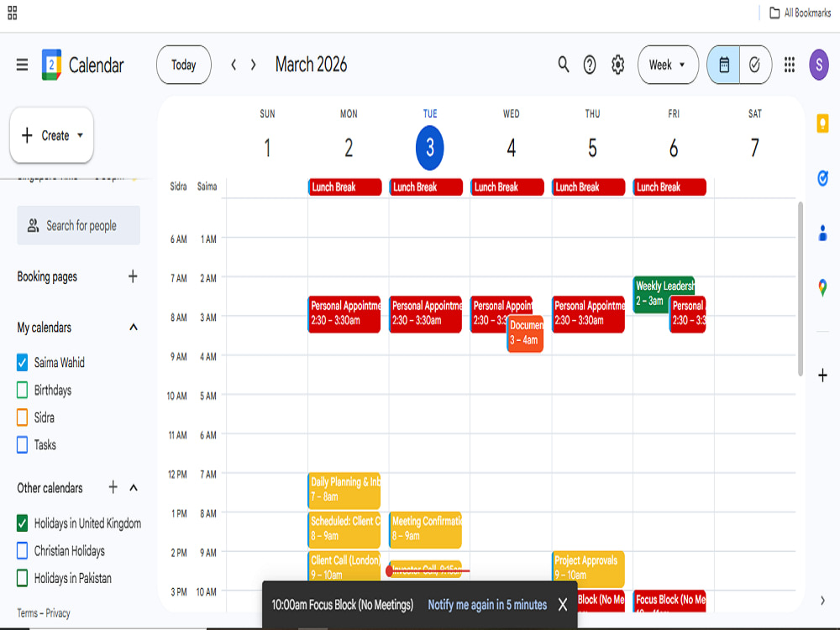Viewport: 840px width, 630px height.
Task: Add other calendars plus icon
Action: [x=113, y=487]
